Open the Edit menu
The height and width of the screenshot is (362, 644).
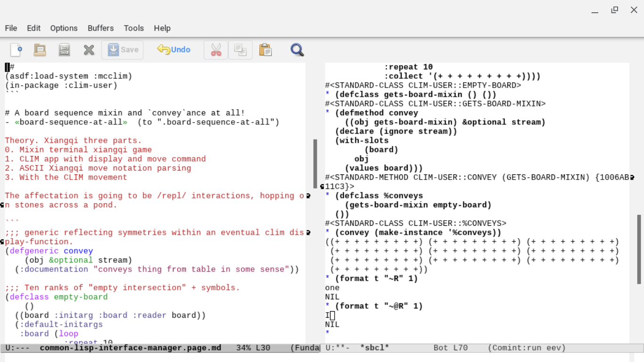[x=33, y=28]
